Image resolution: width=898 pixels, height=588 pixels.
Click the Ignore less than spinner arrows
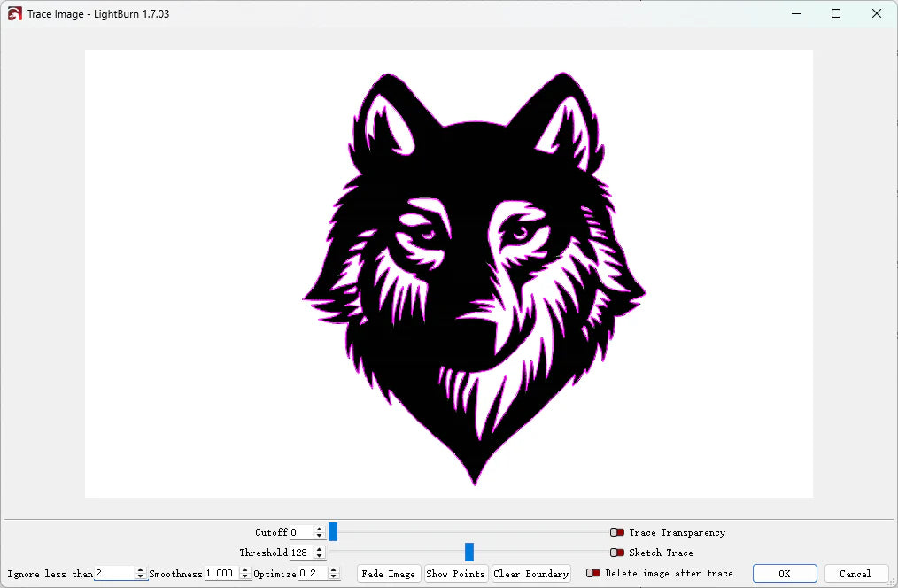point(140,574)
